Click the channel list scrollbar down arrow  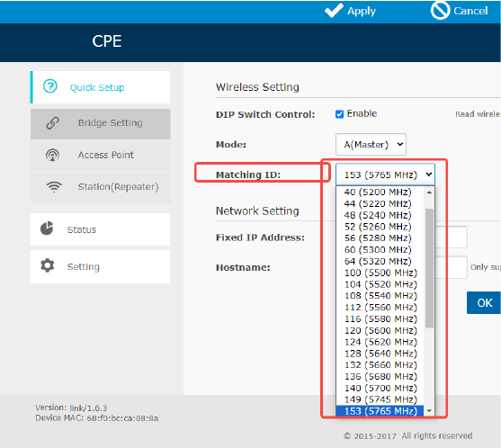pyautogui.click(x=429, y=410)
